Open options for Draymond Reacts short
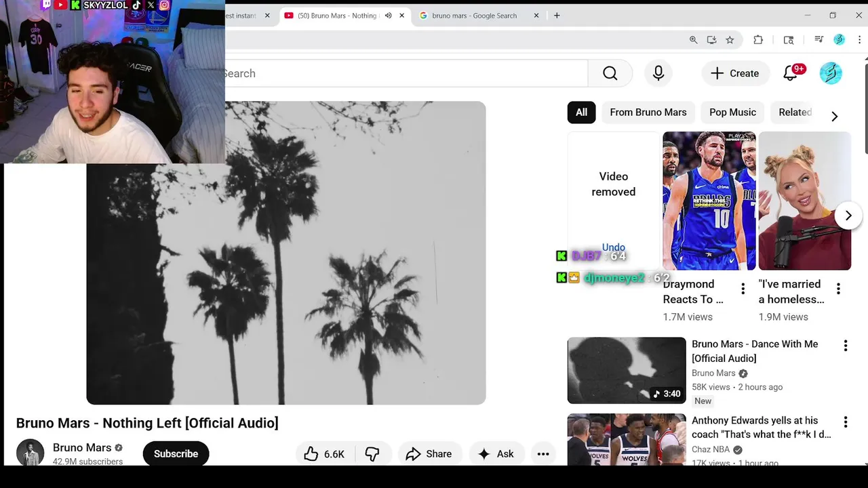Screen dimensions: 868x488 point(743,289)
